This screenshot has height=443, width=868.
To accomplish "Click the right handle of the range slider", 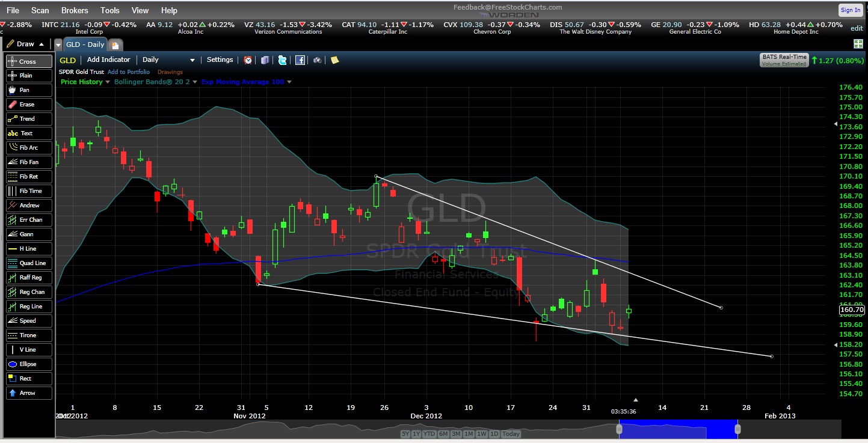I will 737,429.
